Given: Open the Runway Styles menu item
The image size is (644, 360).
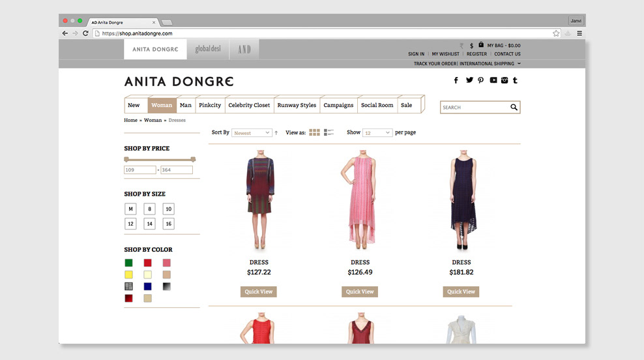Looking at the screenshot, I should pos(297,105).
